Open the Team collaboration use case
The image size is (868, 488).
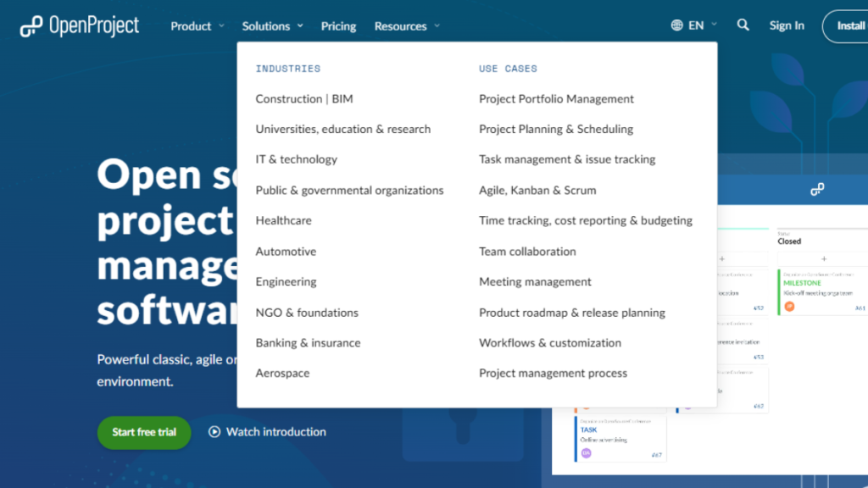pyautogui.click(x=527, y=251)
